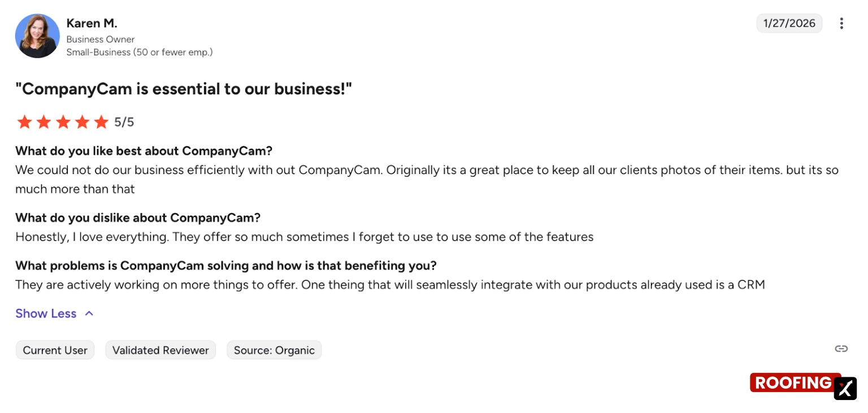868x413 pixels.
Task: Click the second star in the rating
Action: (x=44, y=121)
